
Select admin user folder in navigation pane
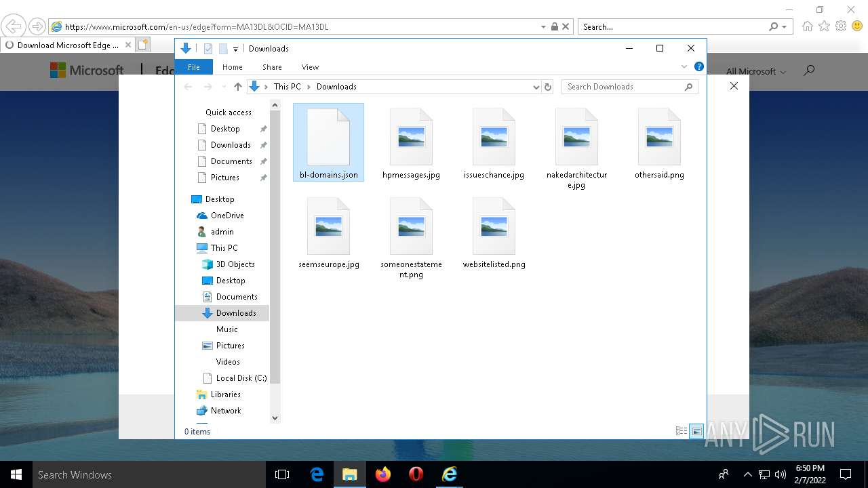(222, 232)
